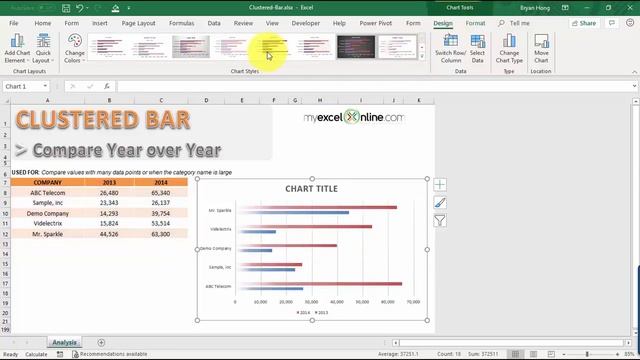640x360 pixels.
Task: Switch to Normal view
Action: pos(516,354)
